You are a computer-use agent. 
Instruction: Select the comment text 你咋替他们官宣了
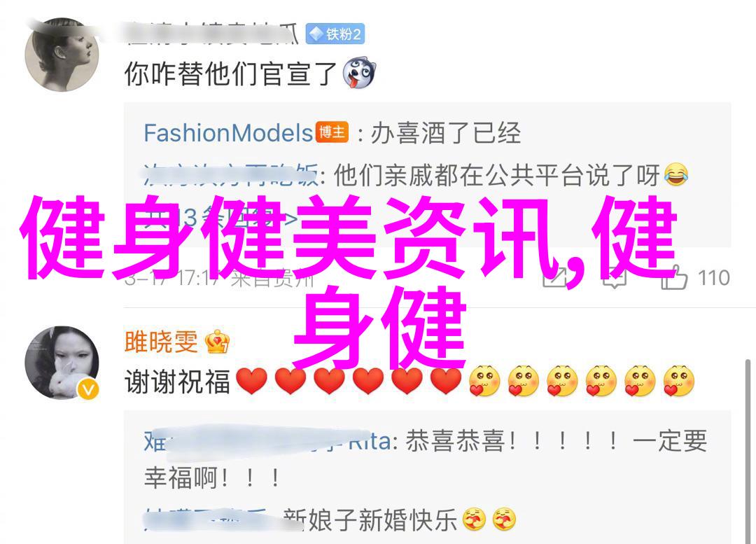[230, 74]
